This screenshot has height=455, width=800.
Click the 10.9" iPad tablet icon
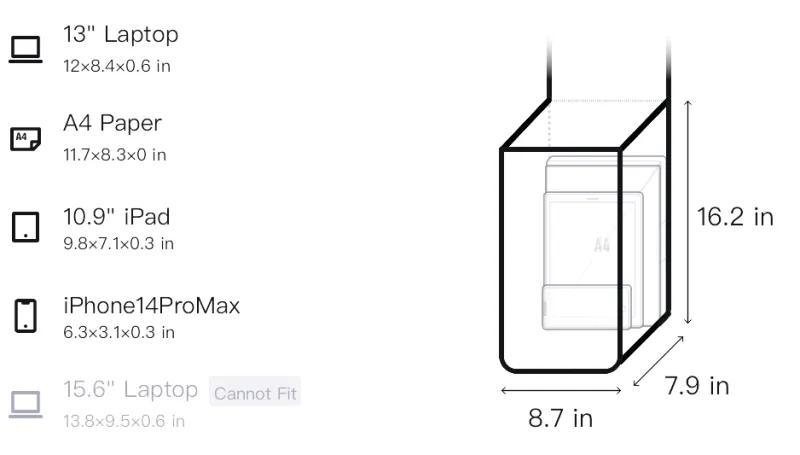click(x=25, y=227)
